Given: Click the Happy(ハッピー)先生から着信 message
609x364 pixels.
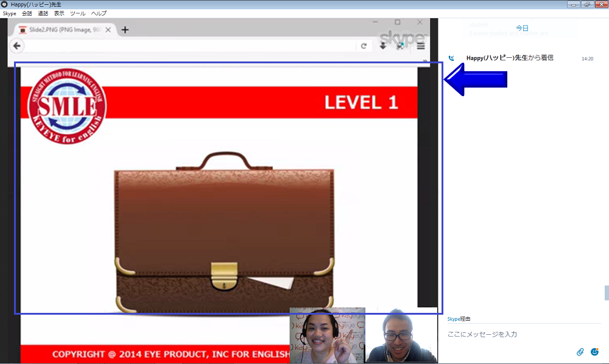Looking at the screenshot, I should [510, 58].
